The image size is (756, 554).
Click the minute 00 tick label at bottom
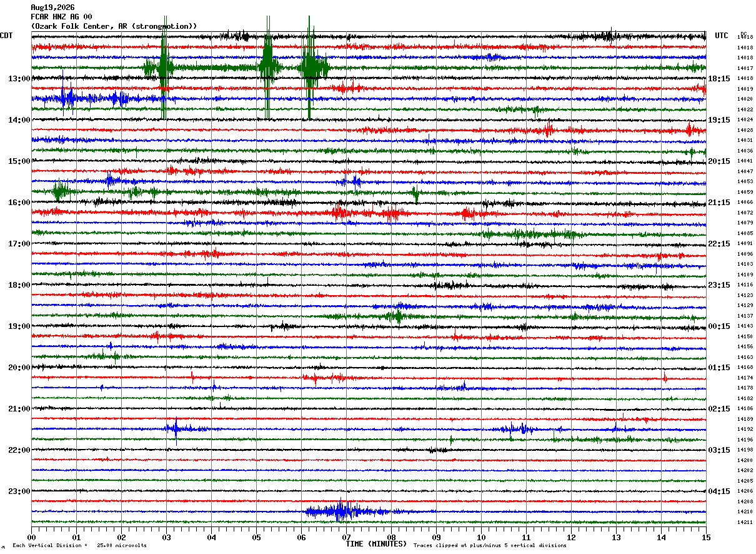point(31,537)
